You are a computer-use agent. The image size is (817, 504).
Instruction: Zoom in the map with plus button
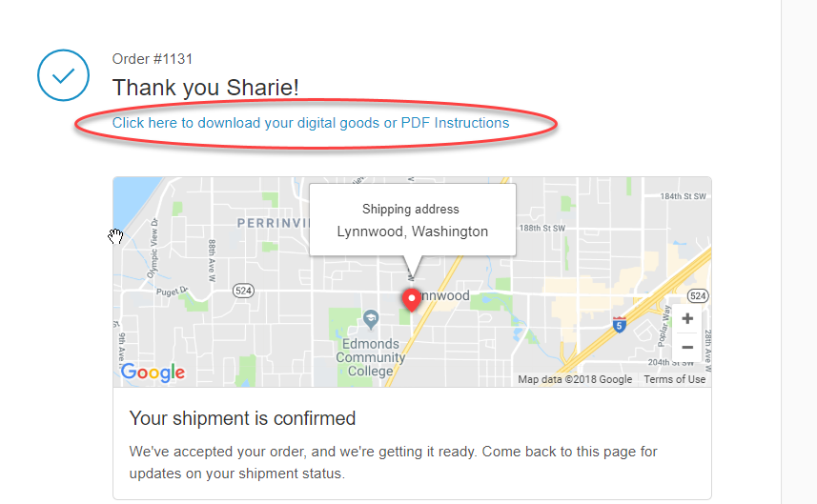pos(687,318)
